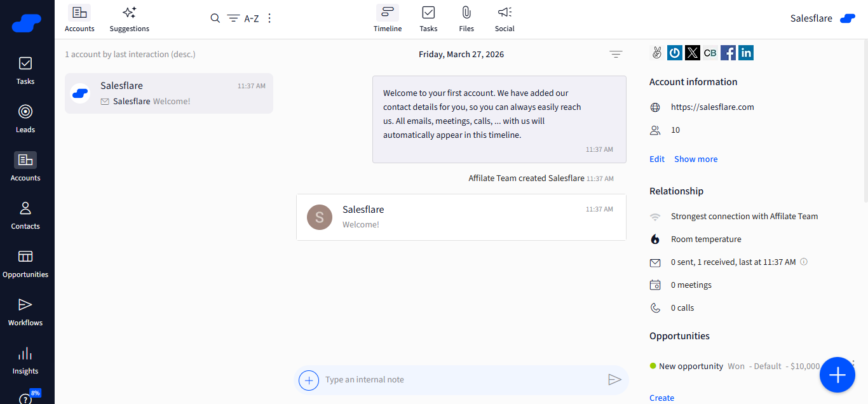Click the 'S' avatar on Welcome email

[x=320, y=217]
